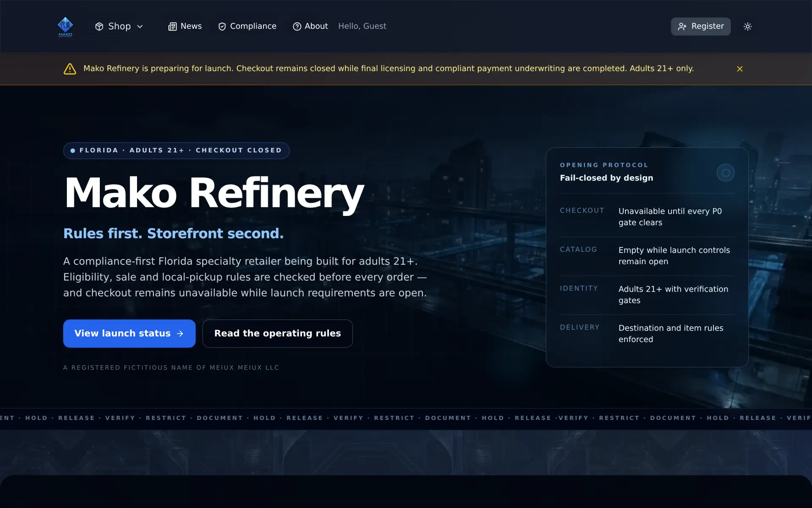The width and height of the screenshot is (812, 508).
Task: Click the launch preparation banner message
Action: pos(389,69)
